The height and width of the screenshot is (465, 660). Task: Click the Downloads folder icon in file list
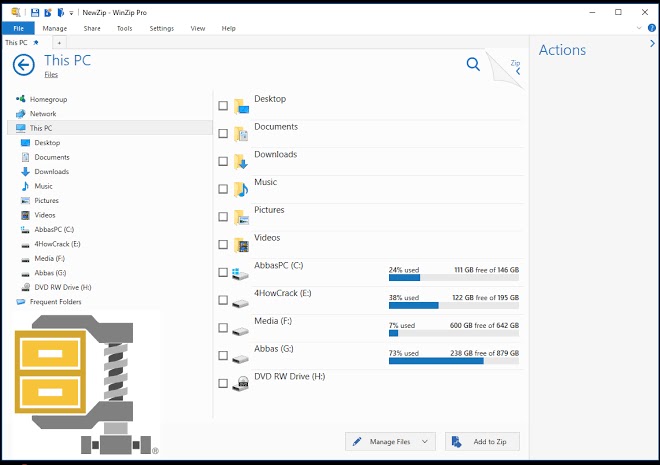(x=241, y=162)
